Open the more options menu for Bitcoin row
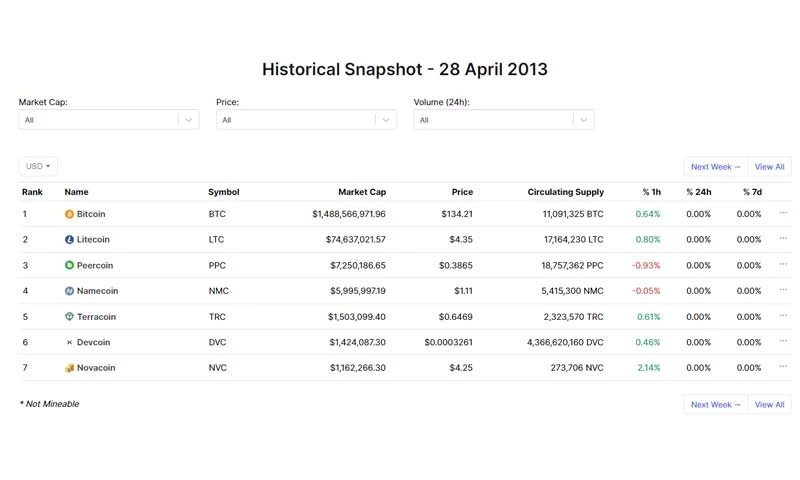This screenshot has width=800, height=480. [x=783, y=213]
